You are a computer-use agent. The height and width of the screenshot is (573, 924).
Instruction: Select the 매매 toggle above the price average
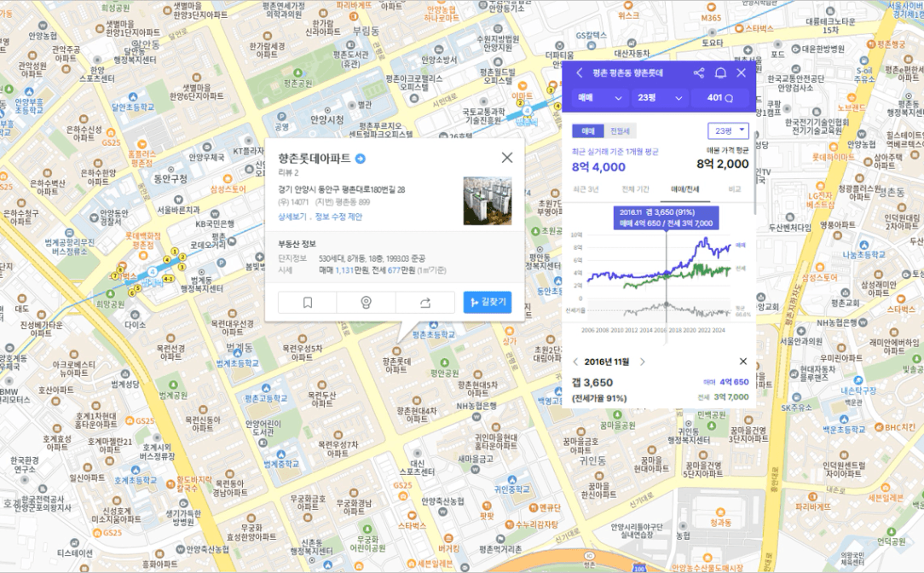(x=587, y=130)
